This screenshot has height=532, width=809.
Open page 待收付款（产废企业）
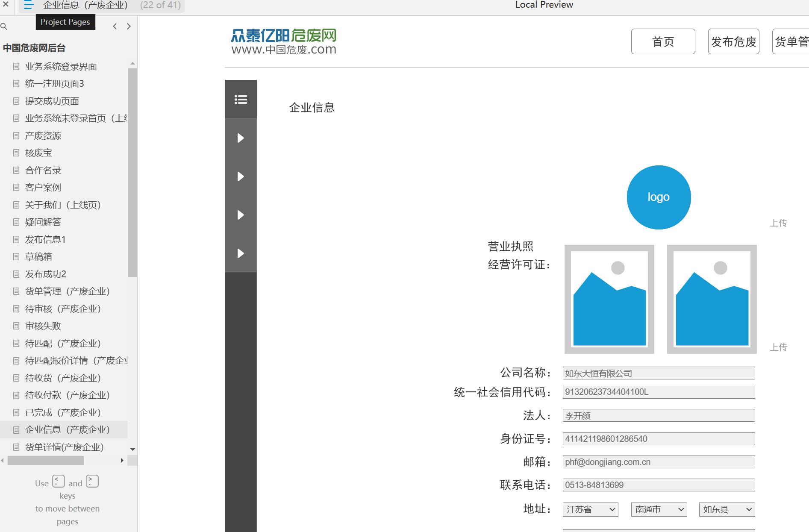[68, 395]
